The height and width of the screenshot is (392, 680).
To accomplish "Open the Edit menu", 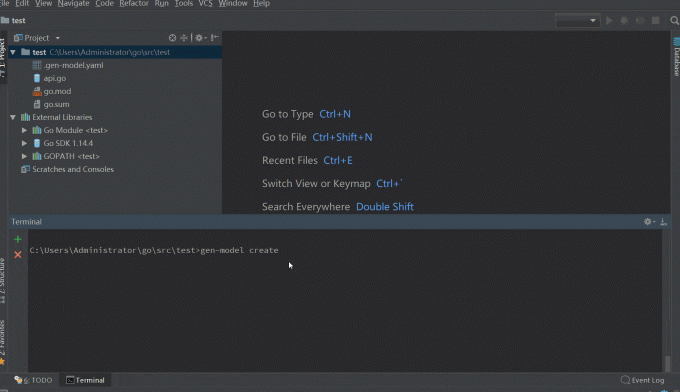I will 22,3.
